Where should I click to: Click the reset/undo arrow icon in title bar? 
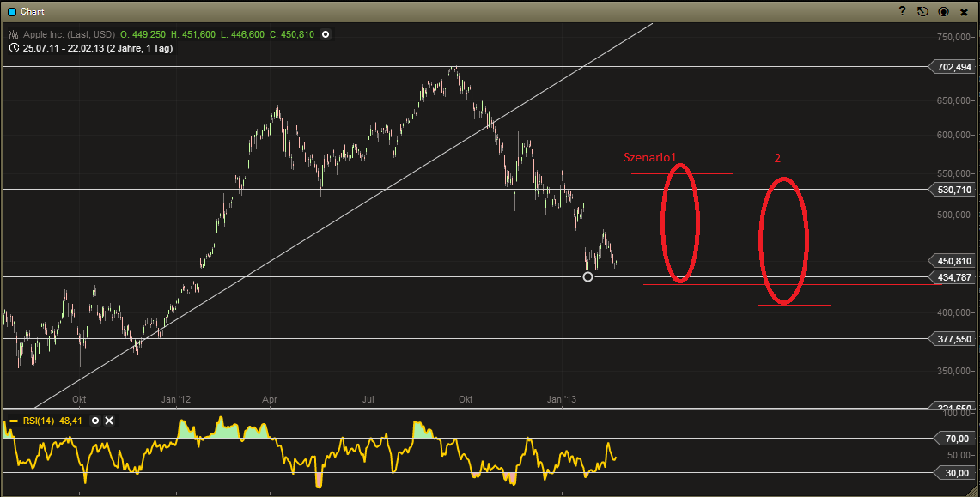pyautogui.click(x=922, y=11)
